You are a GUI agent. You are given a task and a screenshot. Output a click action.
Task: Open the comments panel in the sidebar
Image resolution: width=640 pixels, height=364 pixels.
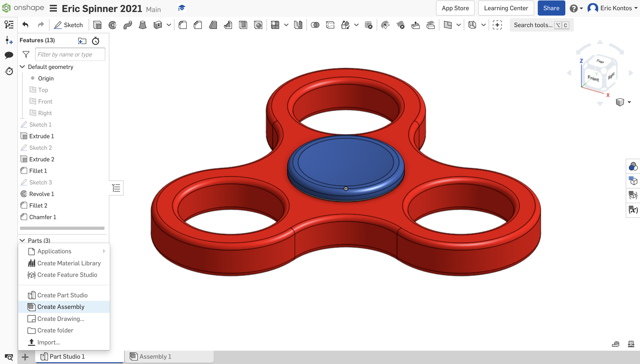tap(9, 55)
